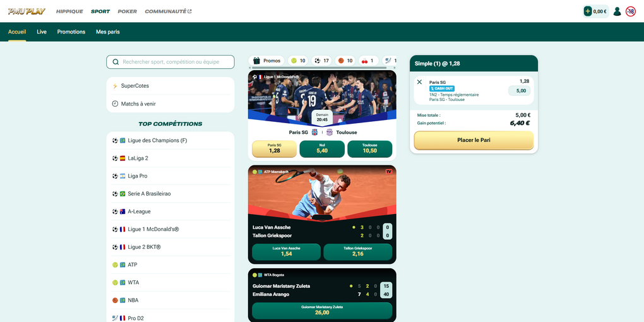Open LaLiga 2 competition
Viewport: 644px width, 322px height.
click(x=170, y=158)
